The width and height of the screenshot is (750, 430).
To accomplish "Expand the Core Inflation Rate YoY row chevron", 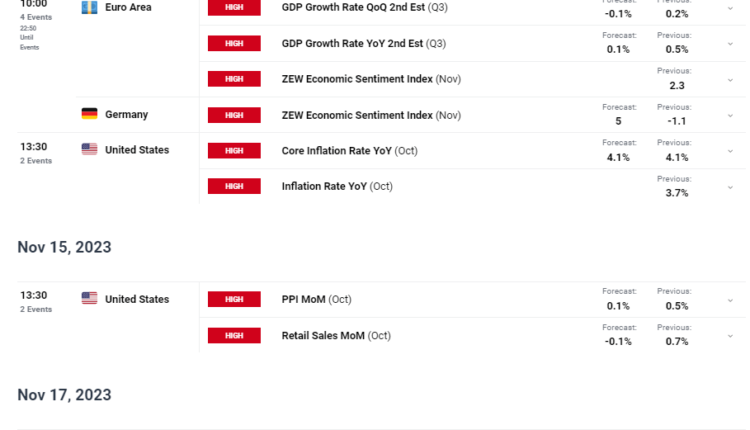I will point(730,151).
